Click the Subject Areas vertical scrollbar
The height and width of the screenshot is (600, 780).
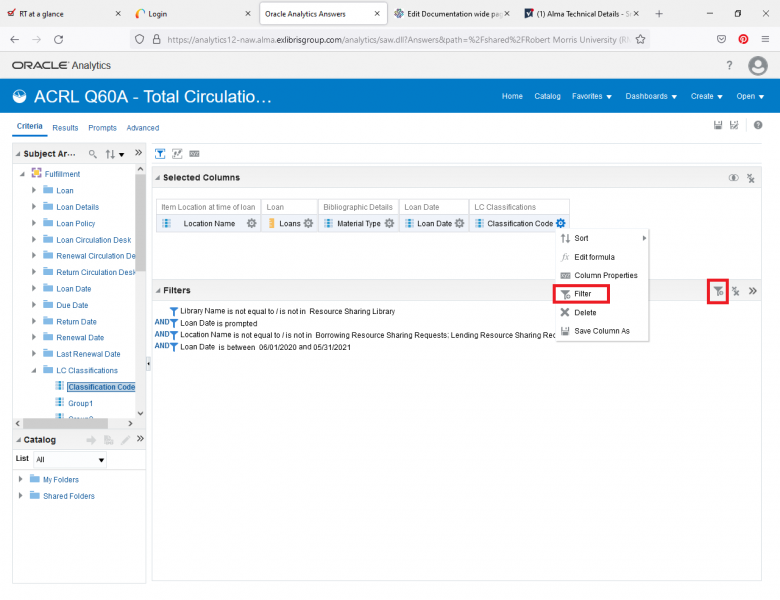pyautogui.click(x=140, y=223)
